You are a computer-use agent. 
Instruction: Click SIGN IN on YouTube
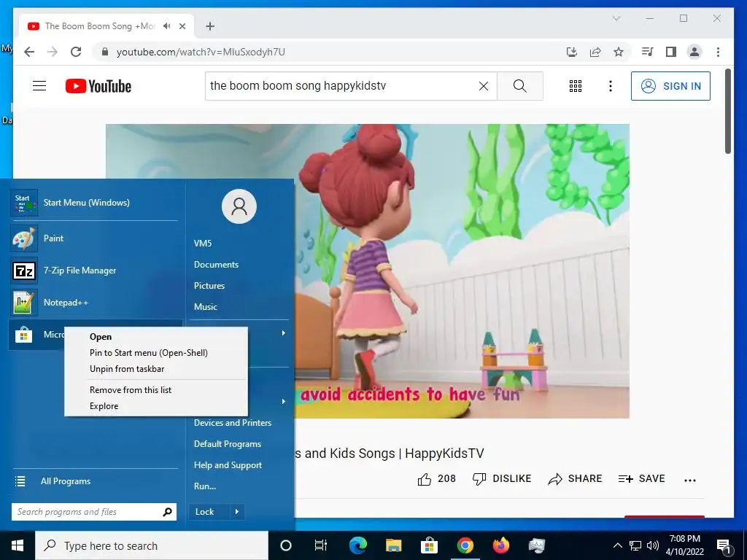670,86
